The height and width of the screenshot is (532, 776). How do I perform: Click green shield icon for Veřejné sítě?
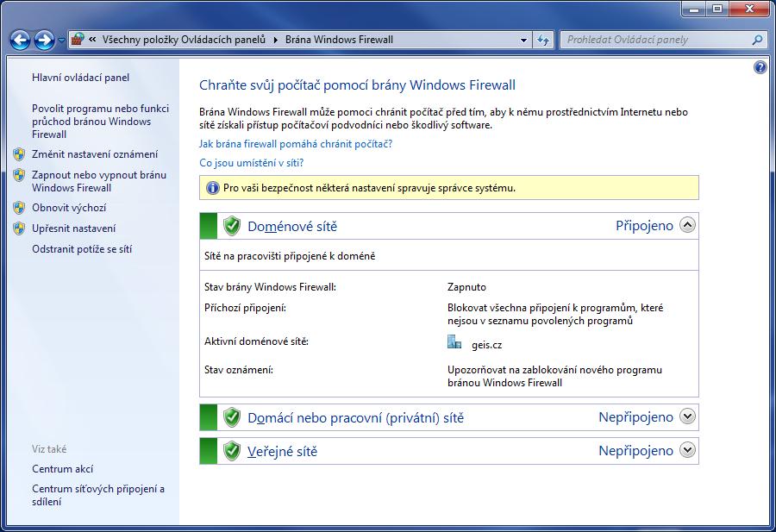click(x=232, y=451)
